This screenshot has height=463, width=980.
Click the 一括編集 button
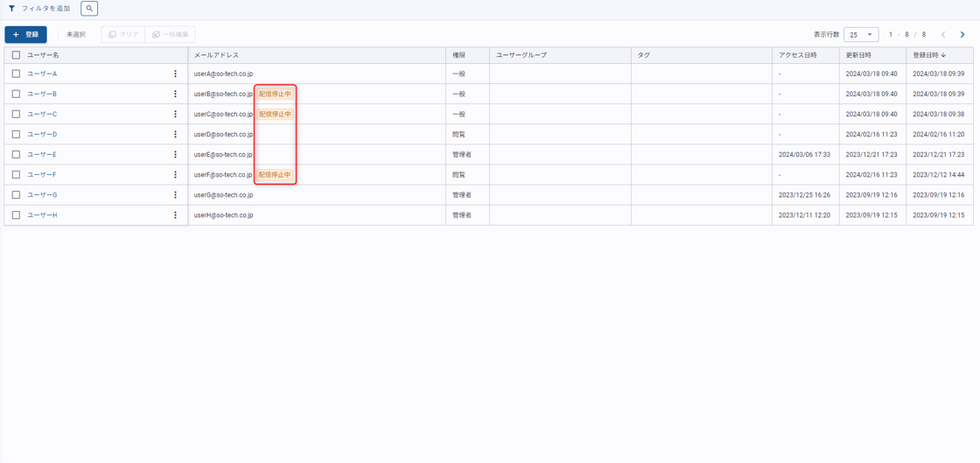171,34
